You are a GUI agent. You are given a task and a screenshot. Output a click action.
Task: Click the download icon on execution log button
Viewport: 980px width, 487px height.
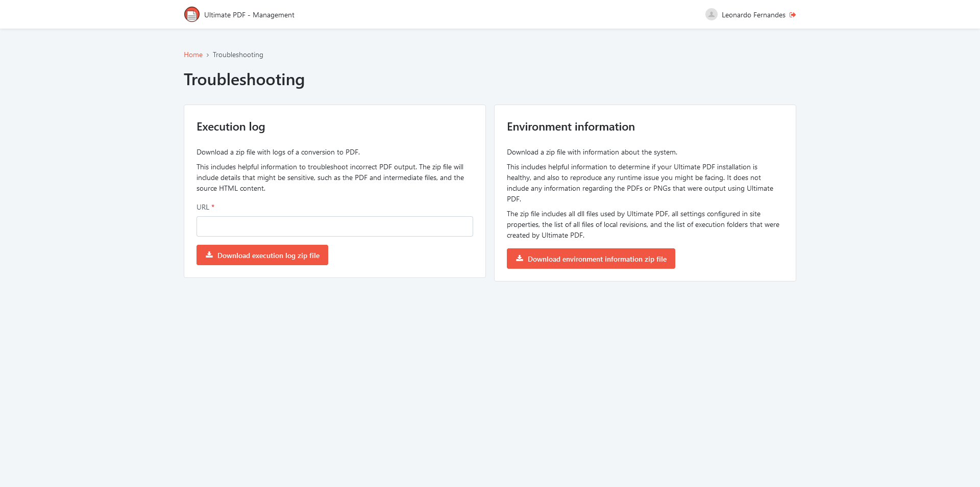pyautogui.click(x=209, y=255)
